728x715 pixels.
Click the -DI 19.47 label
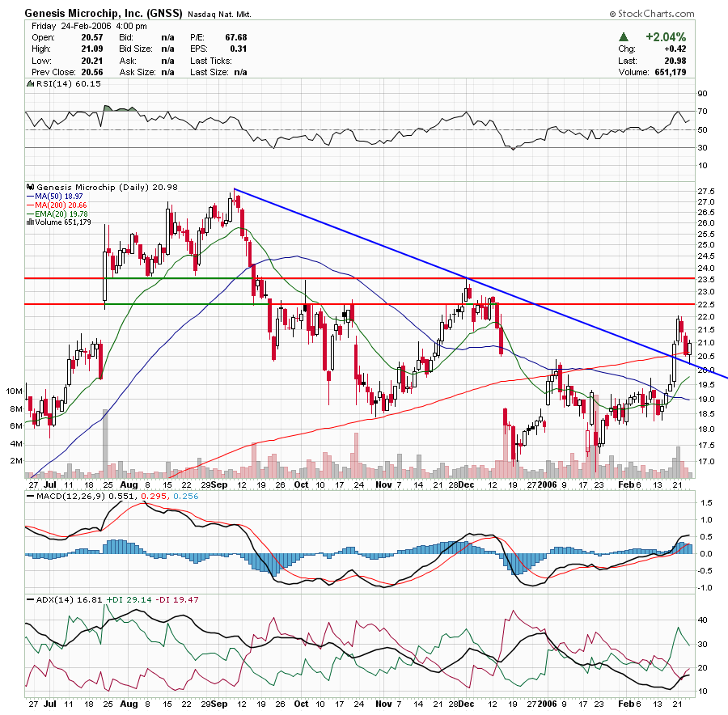click(177, 600)
